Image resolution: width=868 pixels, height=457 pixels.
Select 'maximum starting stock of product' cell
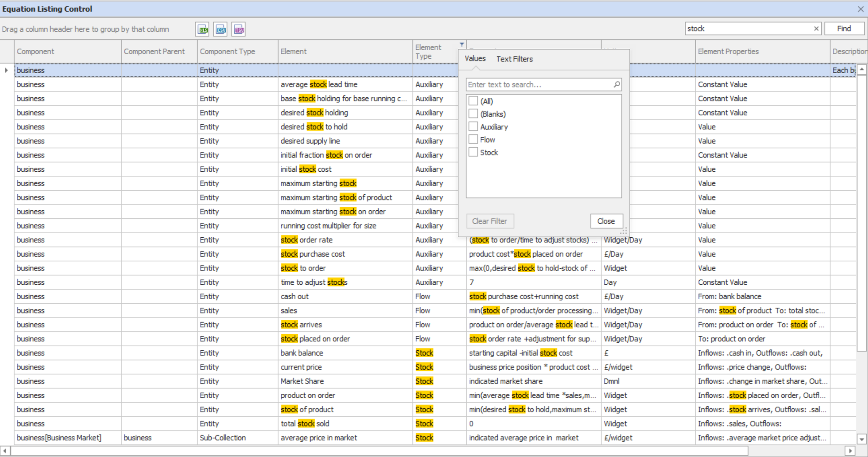tap(345, 197)
